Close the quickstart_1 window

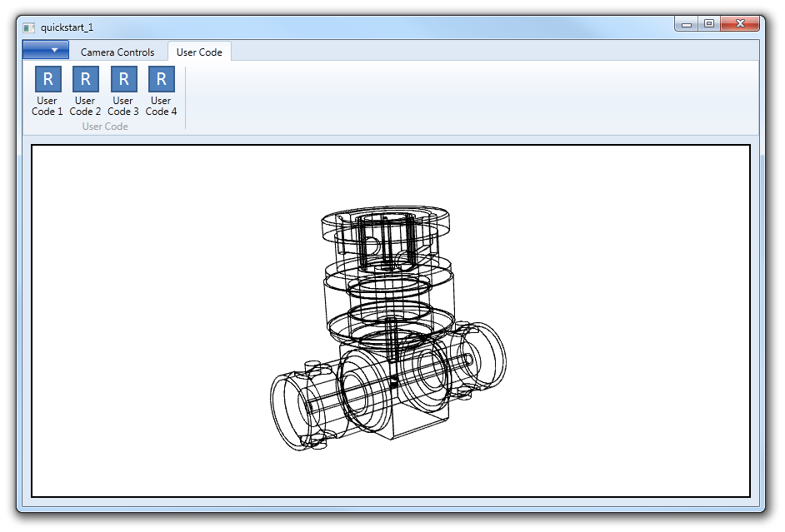[x=739, y=25]
